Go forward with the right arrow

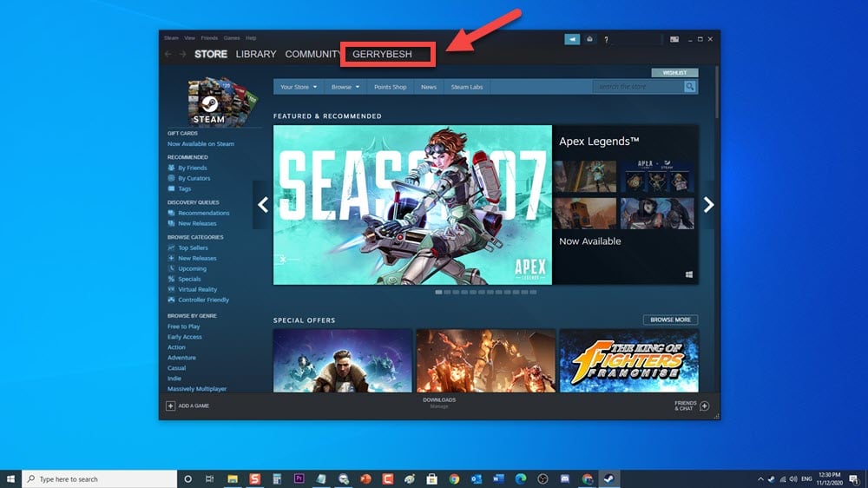tap(182, 55)
